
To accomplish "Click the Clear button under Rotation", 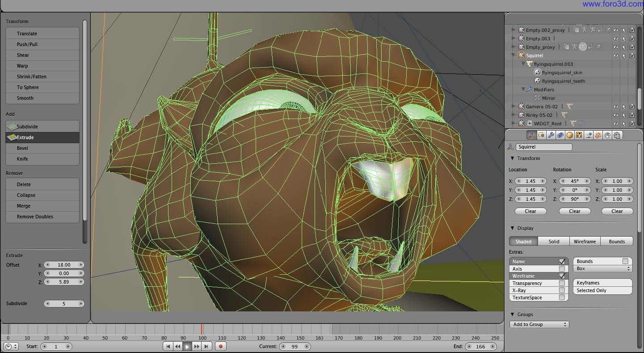I will coord(575,211).
